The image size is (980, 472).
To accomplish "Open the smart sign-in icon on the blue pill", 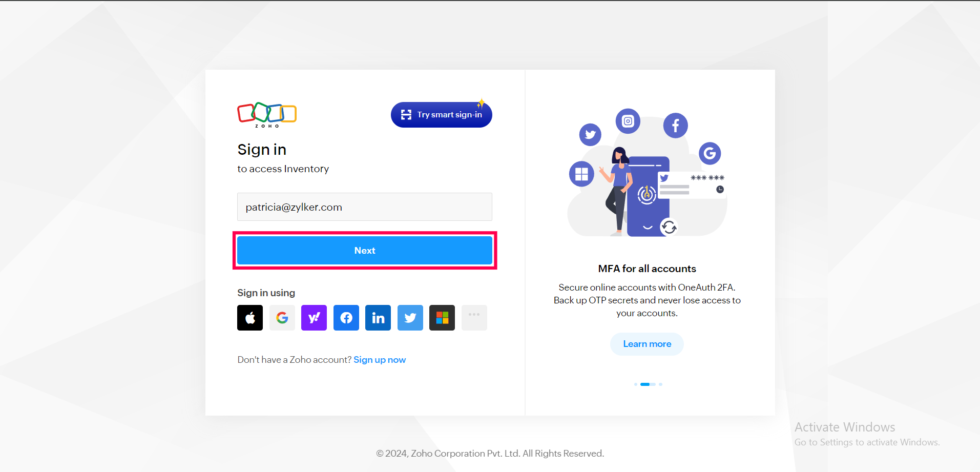I will (x=406, y=114).
